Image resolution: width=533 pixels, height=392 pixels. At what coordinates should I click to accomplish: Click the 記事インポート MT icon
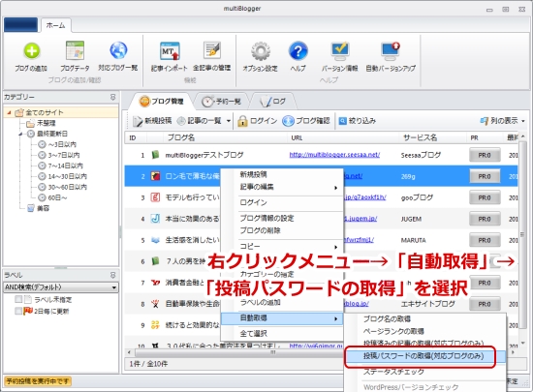pos(170,51)
